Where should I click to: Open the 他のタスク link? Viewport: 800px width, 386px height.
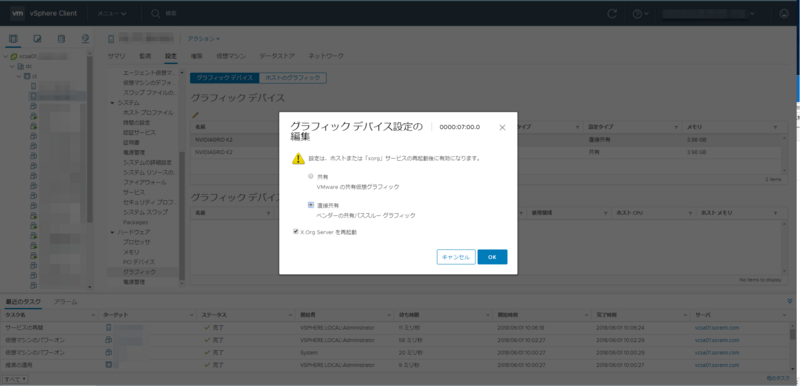point(778,378)
